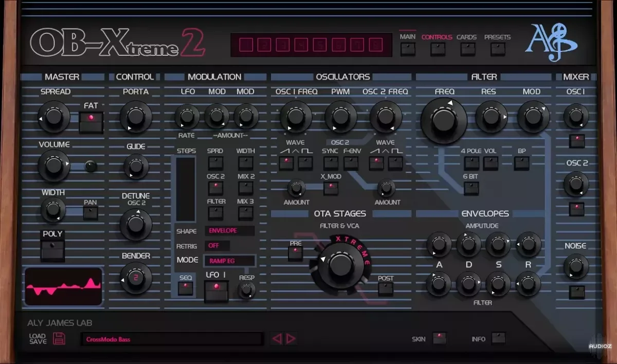Enable the FILTER modulation destination
This screenshot has height=364, width=617.
[215, 214]
